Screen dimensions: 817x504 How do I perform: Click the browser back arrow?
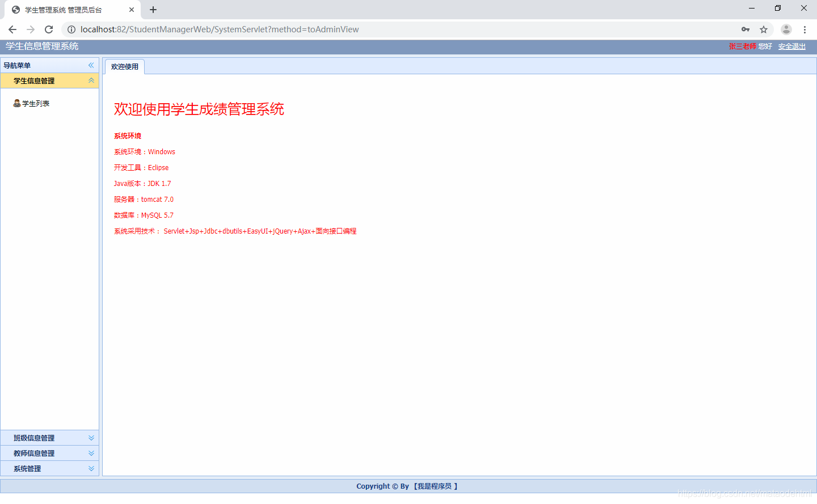click(12, 29)
